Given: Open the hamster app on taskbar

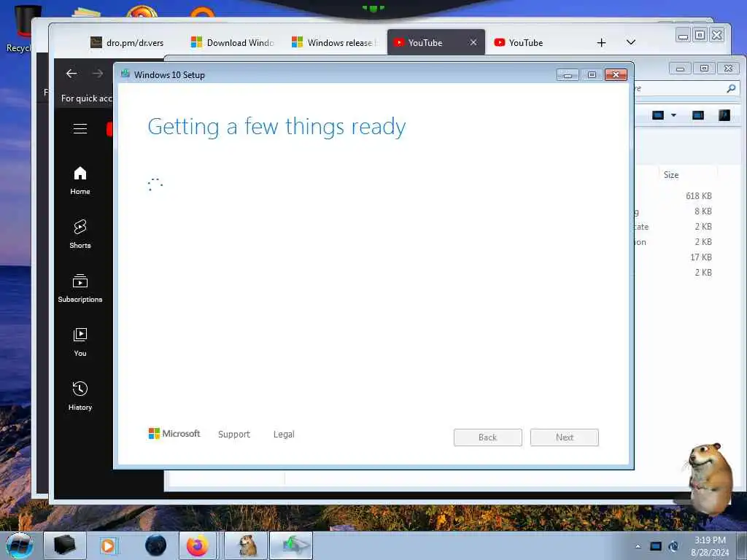Looking at the screenshot, I should pos(247,545).
